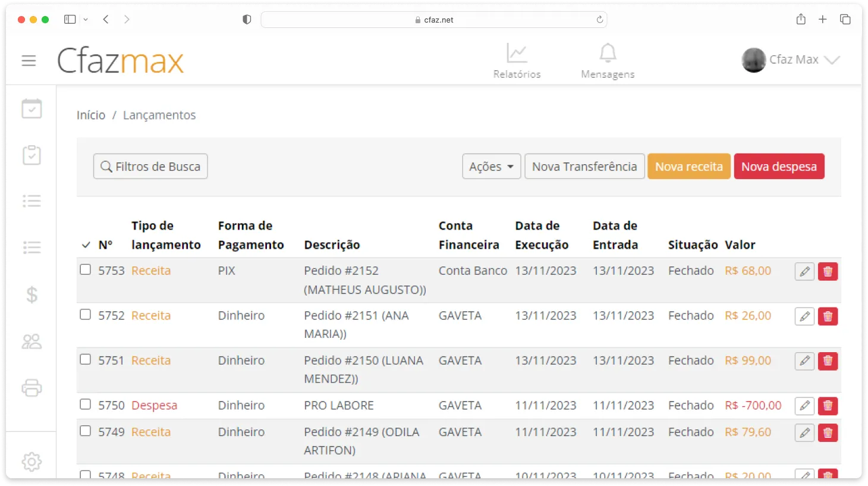Go to Início breadcrumb
868x486 pixels.
(x=91, y=115)
